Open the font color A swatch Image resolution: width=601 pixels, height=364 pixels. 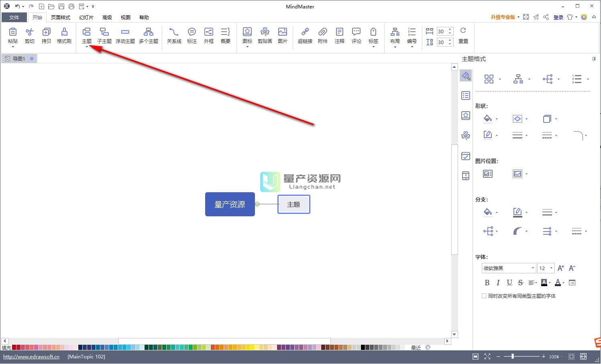coord(558,283)
